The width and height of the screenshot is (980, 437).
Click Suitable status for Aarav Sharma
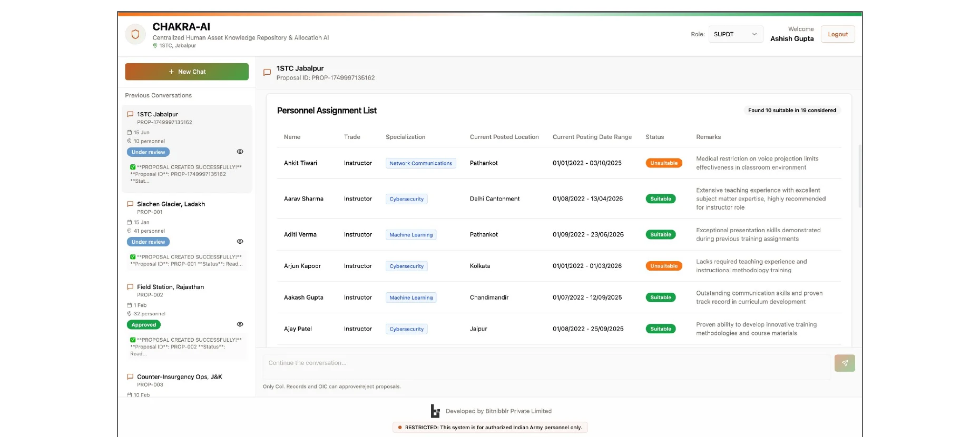(x=661, y=199)
